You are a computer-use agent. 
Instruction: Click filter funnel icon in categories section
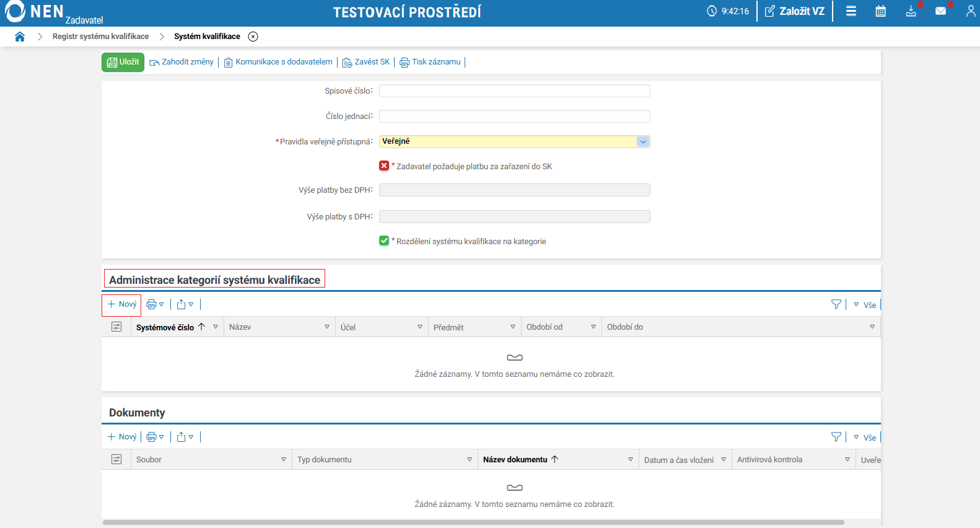(836, 304)
